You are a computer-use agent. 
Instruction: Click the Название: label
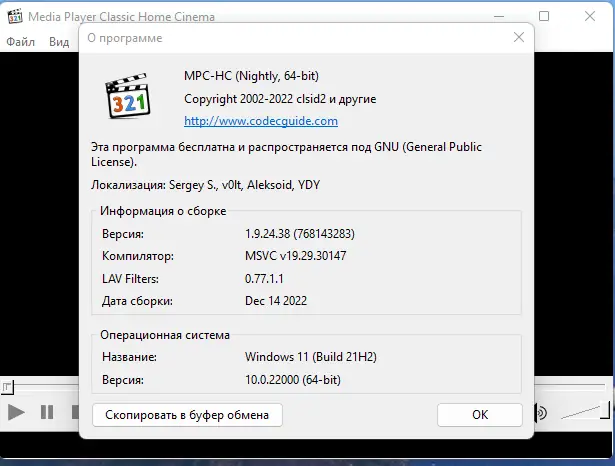(129, 357)
